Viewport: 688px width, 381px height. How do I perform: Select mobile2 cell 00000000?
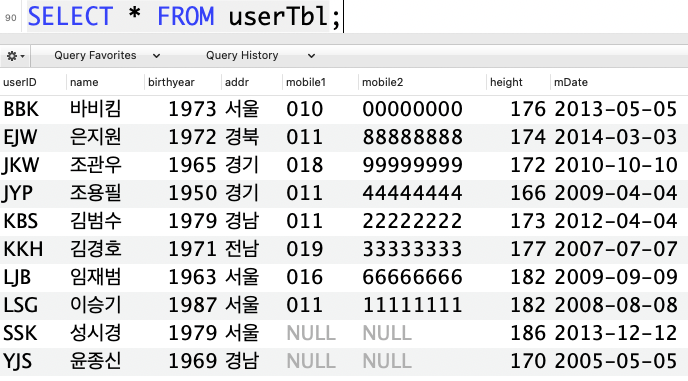412,109
